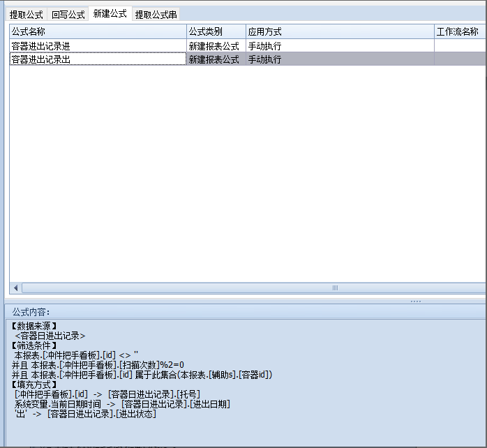Click 新建报表公式 cell in the first row
487x448 pixels.
[x=216, y=46]
